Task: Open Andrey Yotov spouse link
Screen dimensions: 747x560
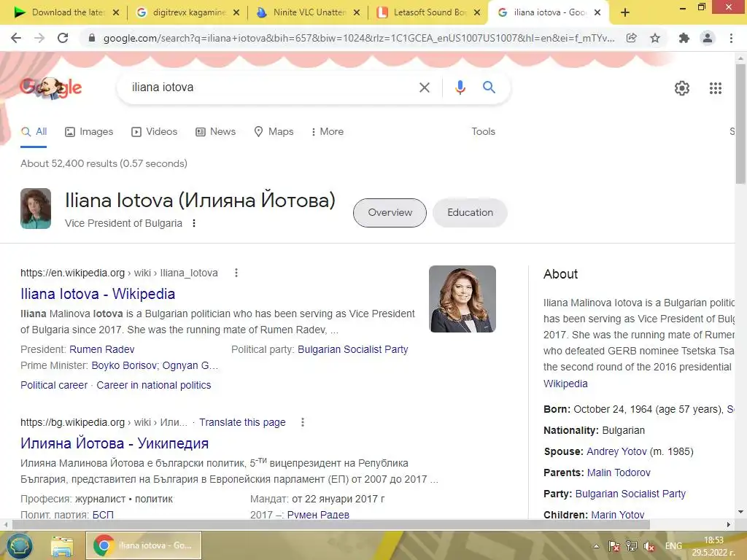Action: (x=616, y=451)
